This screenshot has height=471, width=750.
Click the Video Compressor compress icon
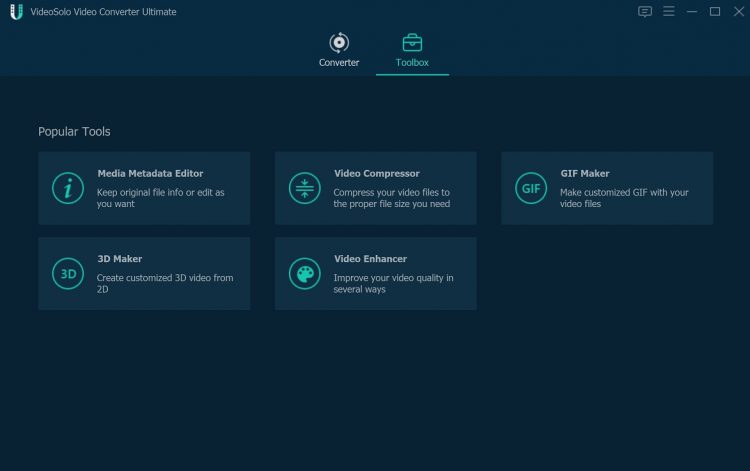tap(305, 188)
